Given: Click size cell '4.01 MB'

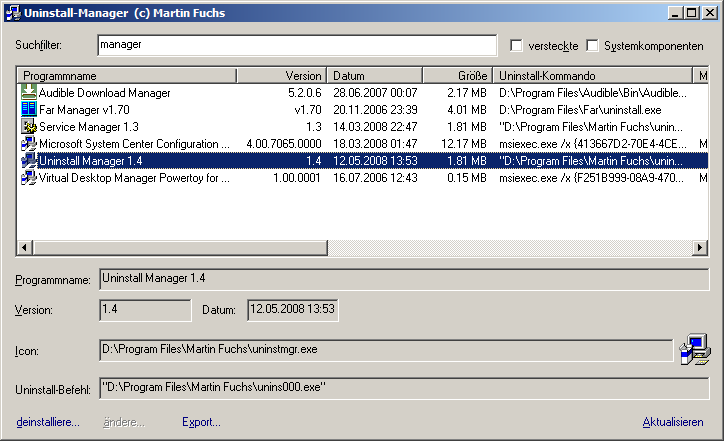Looking at the screenshot, I should [466, 110].
